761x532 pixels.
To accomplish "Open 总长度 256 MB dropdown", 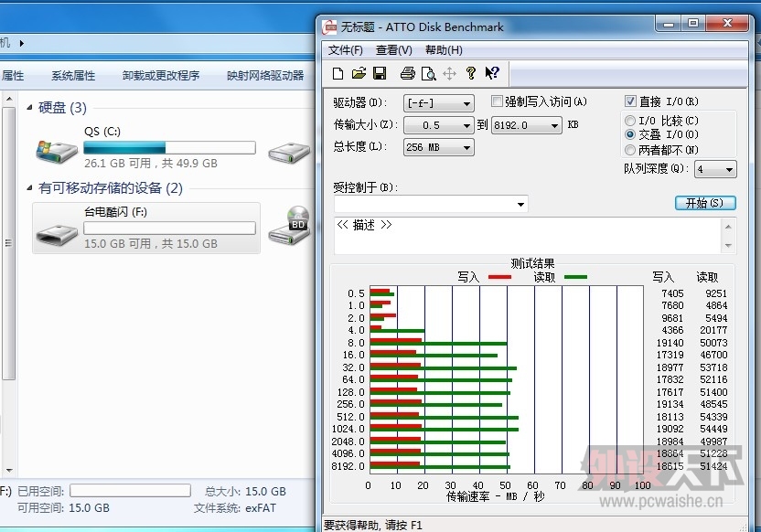I will [439, 147].
